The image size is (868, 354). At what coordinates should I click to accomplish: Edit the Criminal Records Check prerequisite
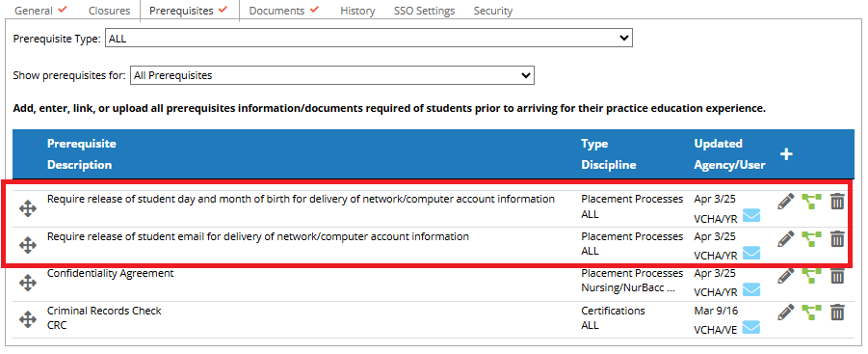click(785, 313)
